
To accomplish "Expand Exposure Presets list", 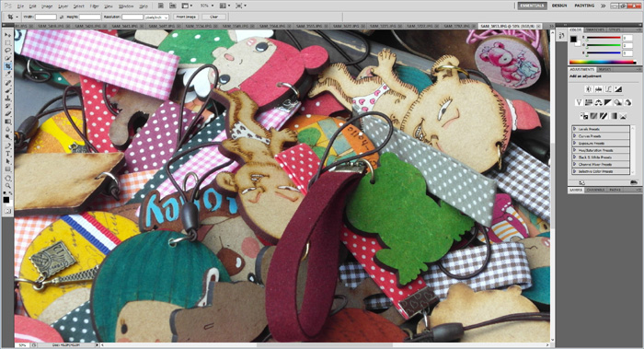I will [575, 143].
